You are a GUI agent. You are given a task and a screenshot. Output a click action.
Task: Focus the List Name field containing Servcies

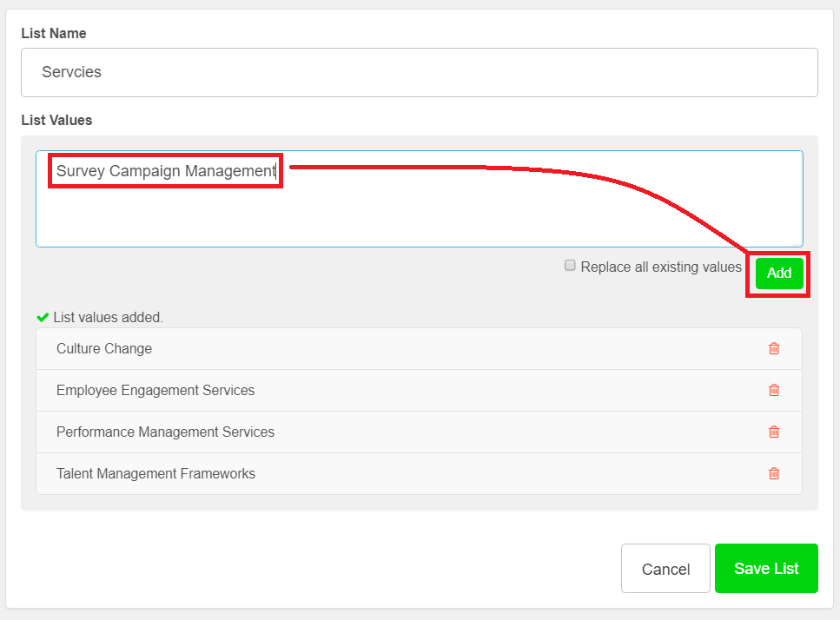[420, 72]
